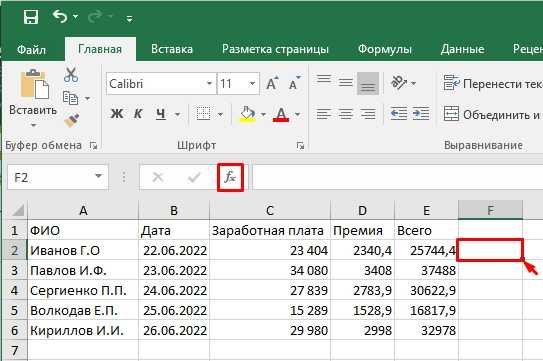Viewport: 543px width, 361px height.
Task: Apply cell borders icon
Action: [x=203, y=114]
